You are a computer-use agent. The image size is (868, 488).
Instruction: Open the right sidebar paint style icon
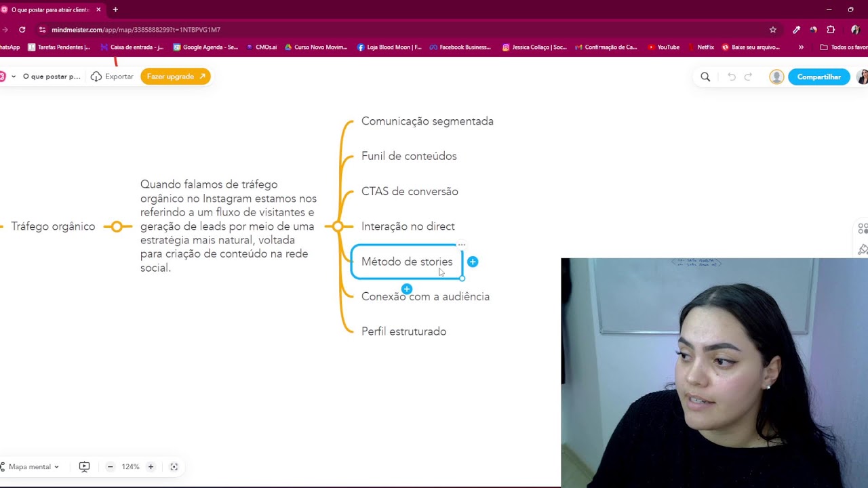point(863,249)
